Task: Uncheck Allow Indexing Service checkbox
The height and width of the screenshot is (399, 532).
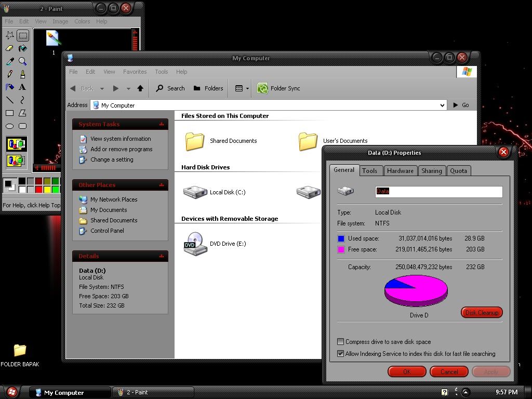Action: coord(340,353)
